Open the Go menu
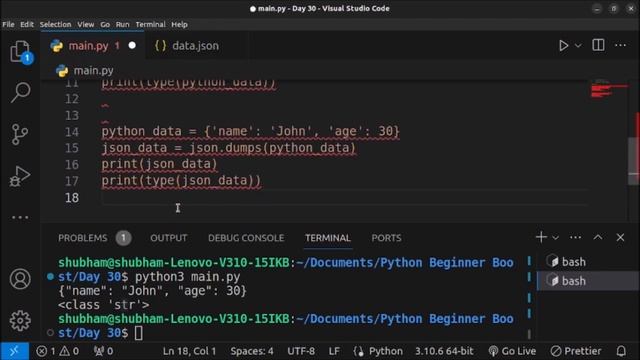 105,24
